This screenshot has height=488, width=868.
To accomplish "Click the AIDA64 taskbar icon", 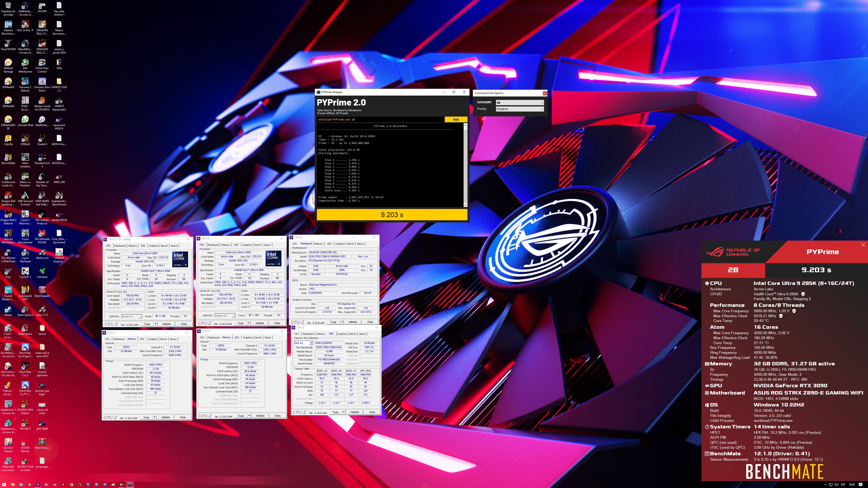I will (54, 485).
